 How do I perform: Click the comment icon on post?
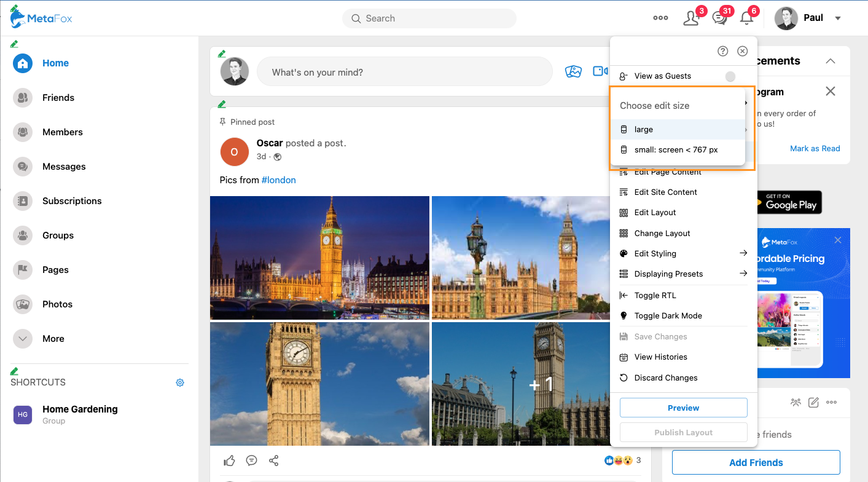click(251, 460)
